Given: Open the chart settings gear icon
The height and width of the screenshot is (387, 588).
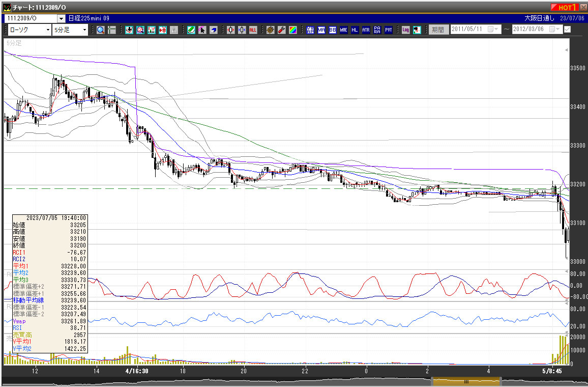Looking at the screenshot, I should (x=271, y=30).
